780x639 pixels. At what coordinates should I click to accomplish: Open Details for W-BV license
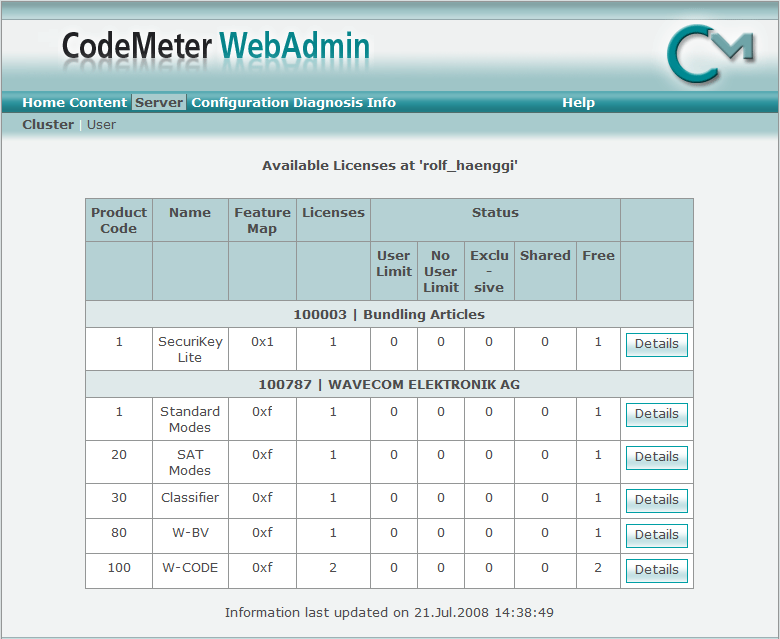656,535
